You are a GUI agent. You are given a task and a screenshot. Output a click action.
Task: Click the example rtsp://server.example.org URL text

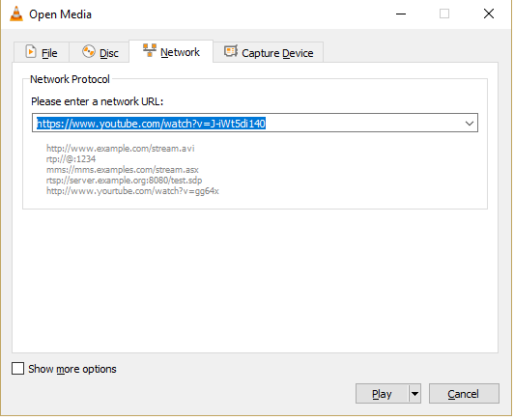tap(125, 181)
